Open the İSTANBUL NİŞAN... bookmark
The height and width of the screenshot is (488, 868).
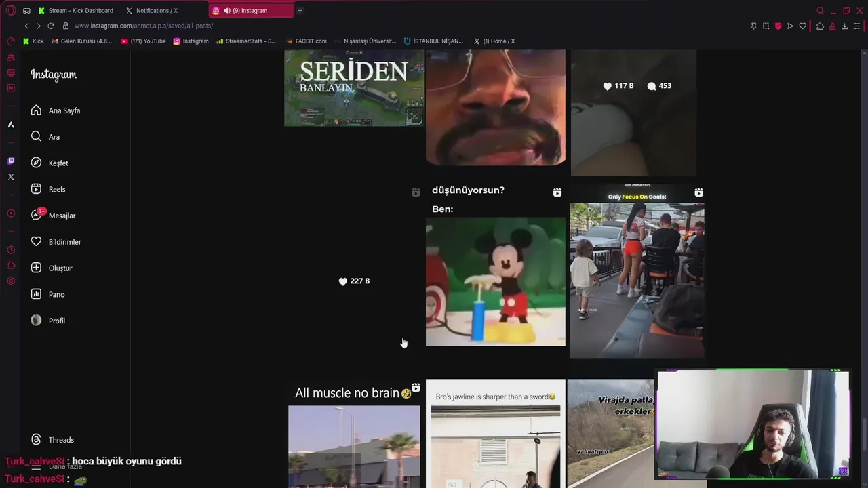(x=434, y=41)
